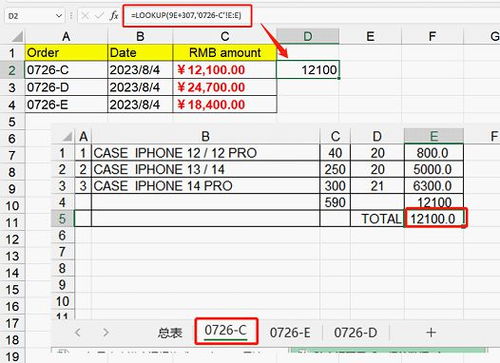Select the TOTAL 12100.0 cell
Screen dimensions: 500x363
coord(434,219)
